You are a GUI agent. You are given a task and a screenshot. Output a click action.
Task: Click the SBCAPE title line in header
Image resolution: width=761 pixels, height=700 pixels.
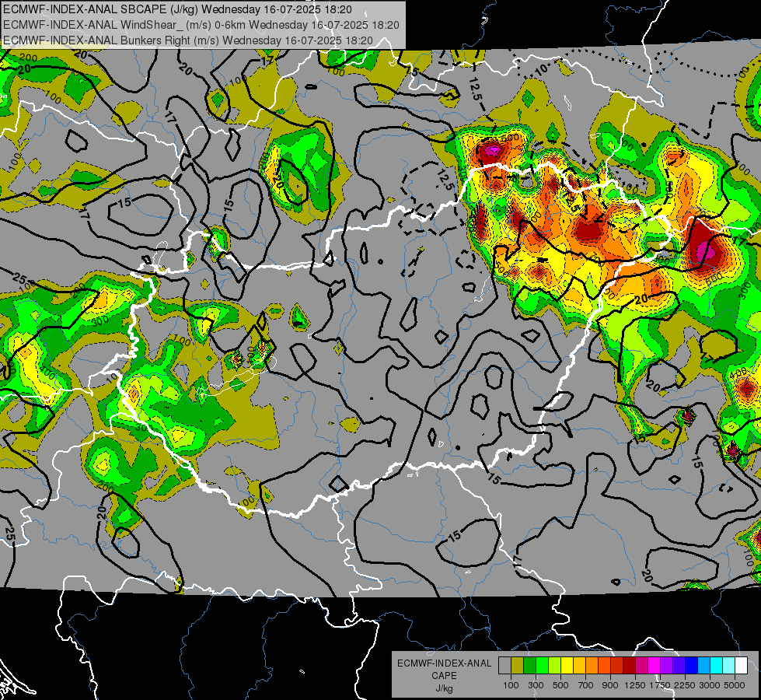coord(178,9)
